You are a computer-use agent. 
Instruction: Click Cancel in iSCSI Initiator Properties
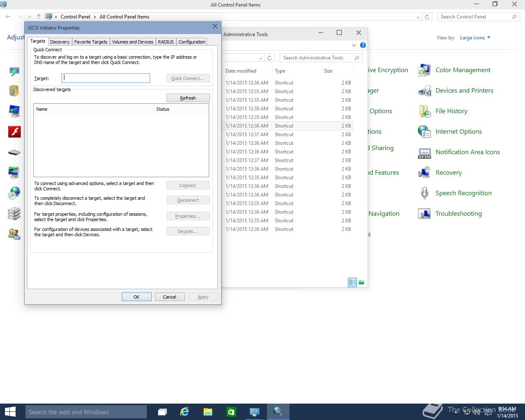pos(169,297)
